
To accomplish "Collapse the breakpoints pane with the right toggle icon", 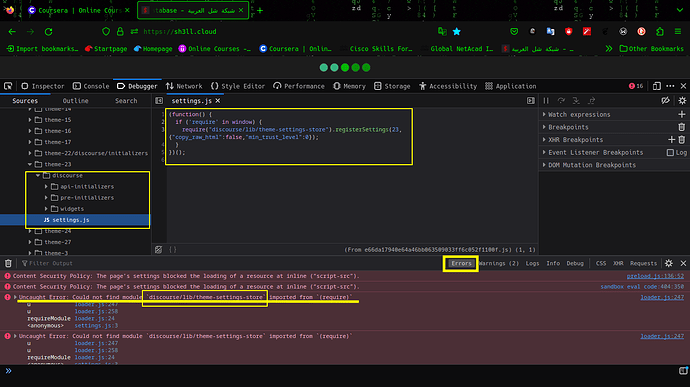I will tap(531, 101).
